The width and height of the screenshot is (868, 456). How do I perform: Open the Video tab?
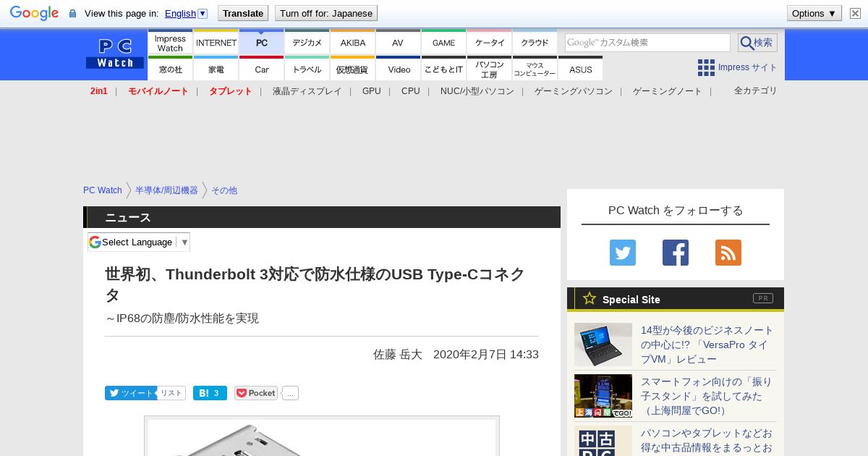[399, 69]
